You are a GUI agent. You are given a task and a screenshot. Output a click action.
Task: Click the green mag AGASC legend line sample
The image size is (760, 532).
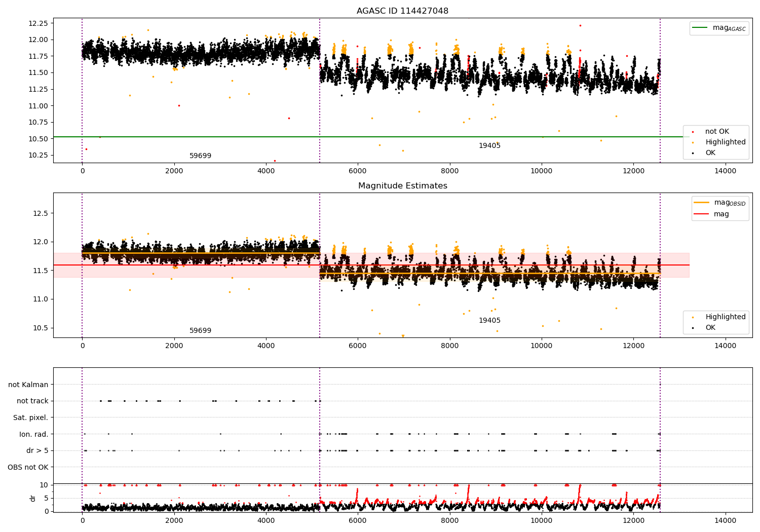click(x=701, y=28)
